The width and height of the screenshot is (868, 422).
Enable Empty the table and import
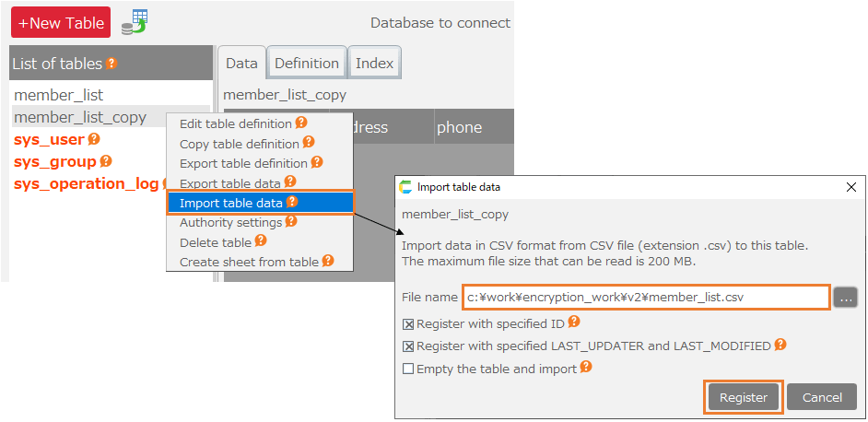tap(408, 369)
